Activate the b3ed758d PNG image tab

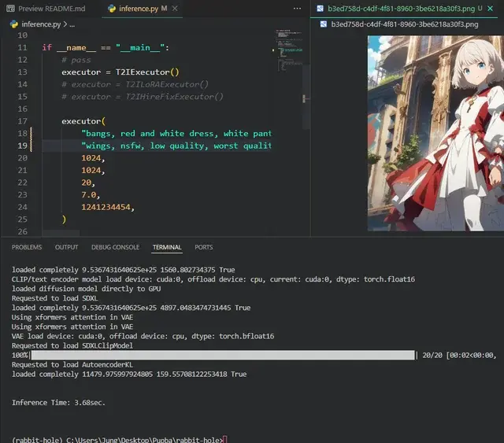tap(402, 9)
